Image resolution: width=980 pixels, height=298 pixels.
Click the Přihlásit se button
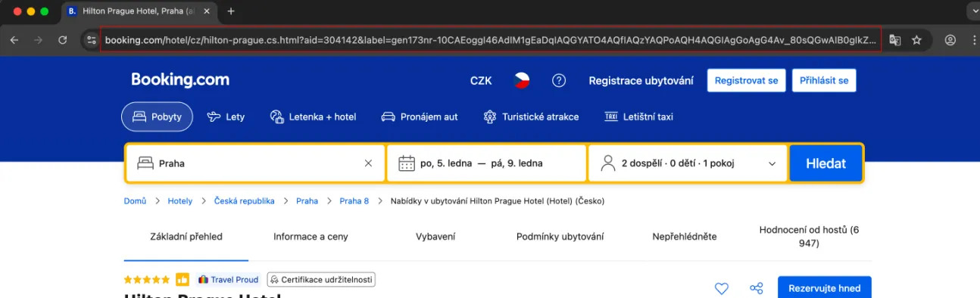click(x=824, y=81)
